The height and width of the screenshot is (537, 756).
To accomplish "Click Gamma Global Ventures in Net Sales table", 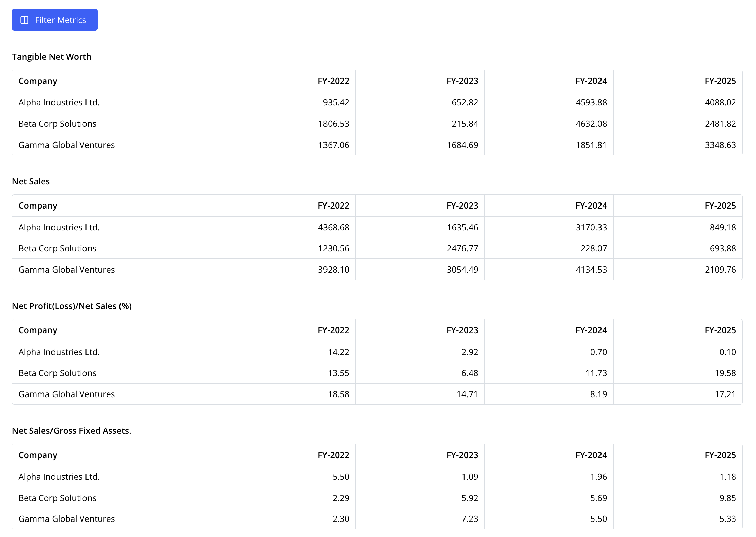I will pos(67,270).
